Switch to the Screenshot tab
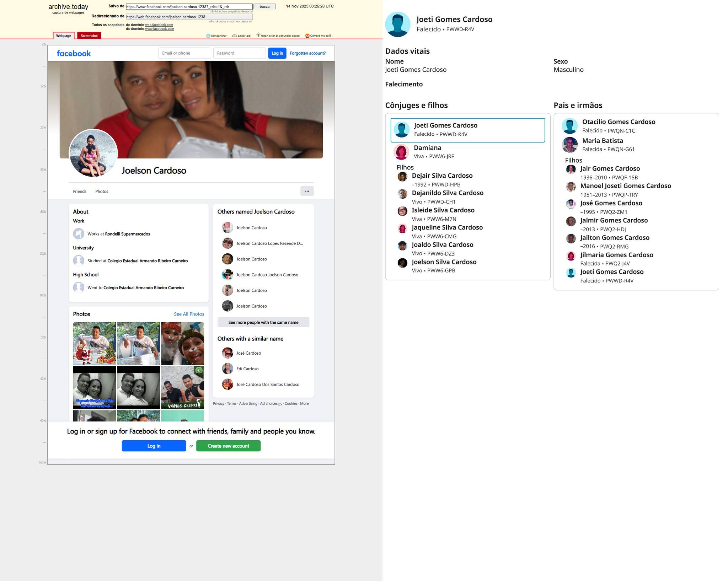This screenshot has width=728, height=581. click(89, 36)
